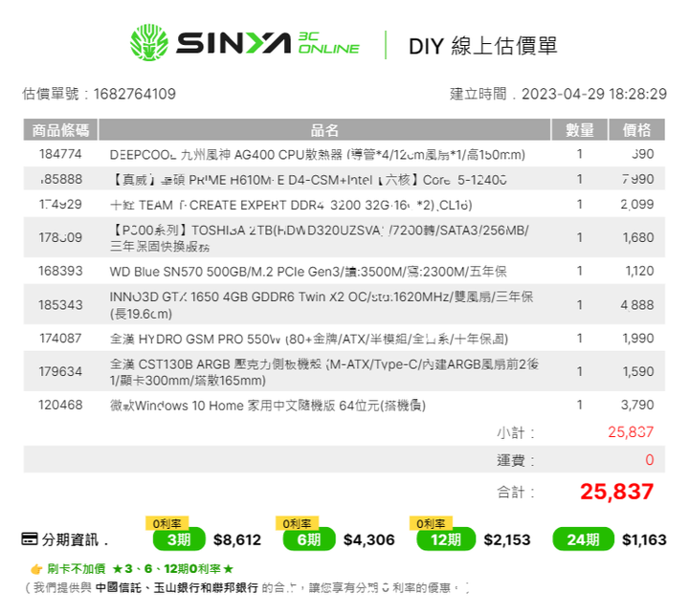The image size is (689, 616).
Task: Click the $4,306 installment amount
Action: [369, 539]
